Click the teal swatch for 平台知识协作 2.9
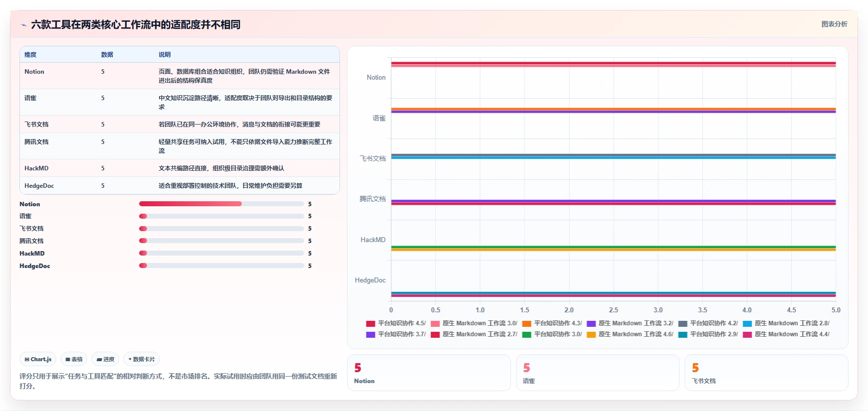This screenshot has width=868, height=411. 683,334
